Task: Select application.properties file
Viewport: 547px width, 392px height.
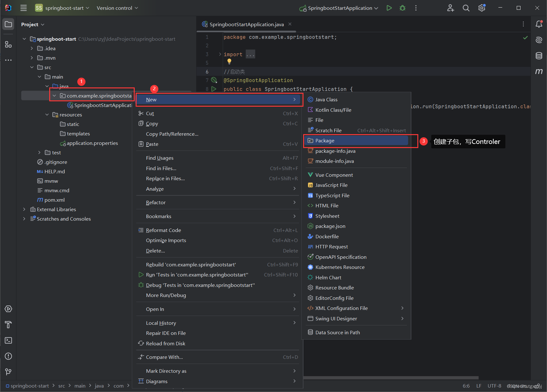Action: [x=89, y=143]
